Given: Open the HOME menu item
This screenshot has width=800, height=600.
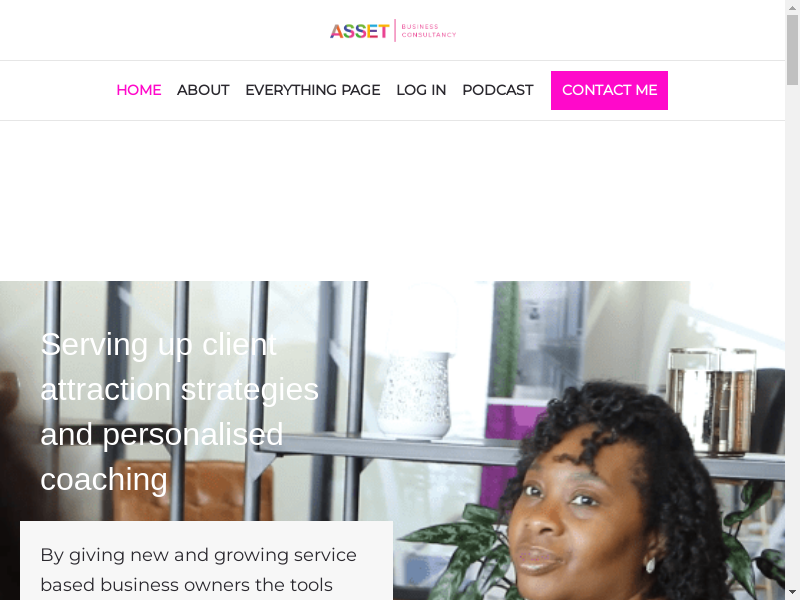Looking at the screenshot, I should (x=139, y=90).
